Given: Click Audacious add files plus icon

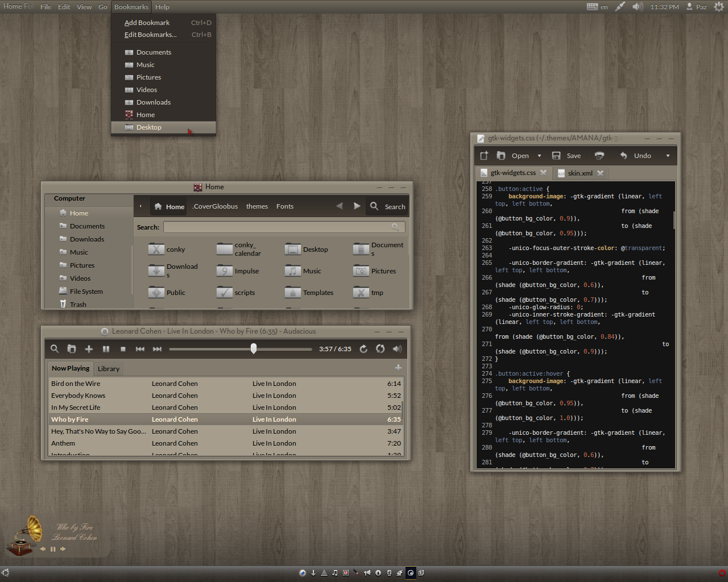Looking at the screenshot, I should (89, 349).
